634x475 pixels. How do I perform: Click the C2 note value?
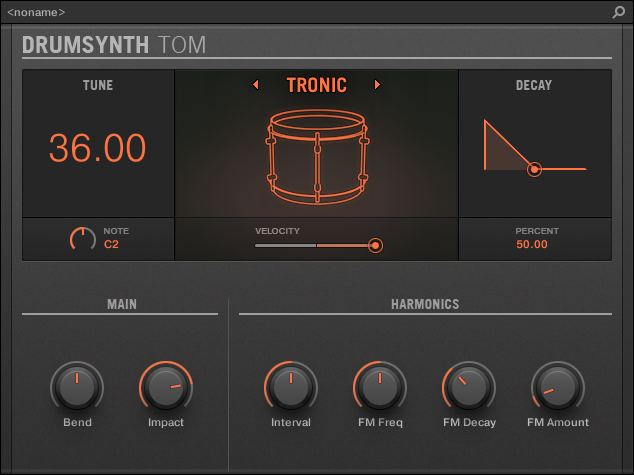coord(113,244)
